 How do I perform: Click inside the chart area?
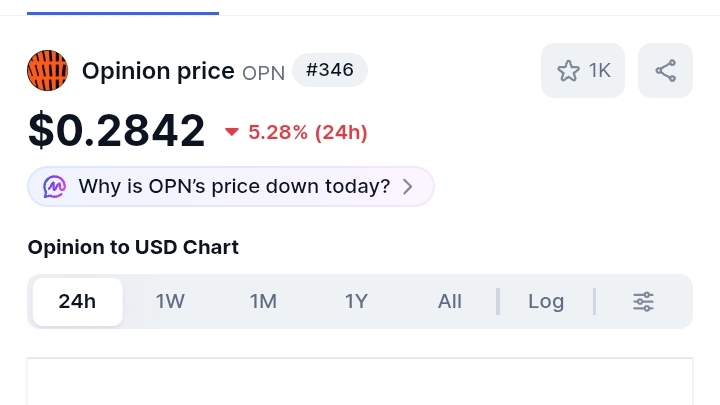click(x=360, y=385)
